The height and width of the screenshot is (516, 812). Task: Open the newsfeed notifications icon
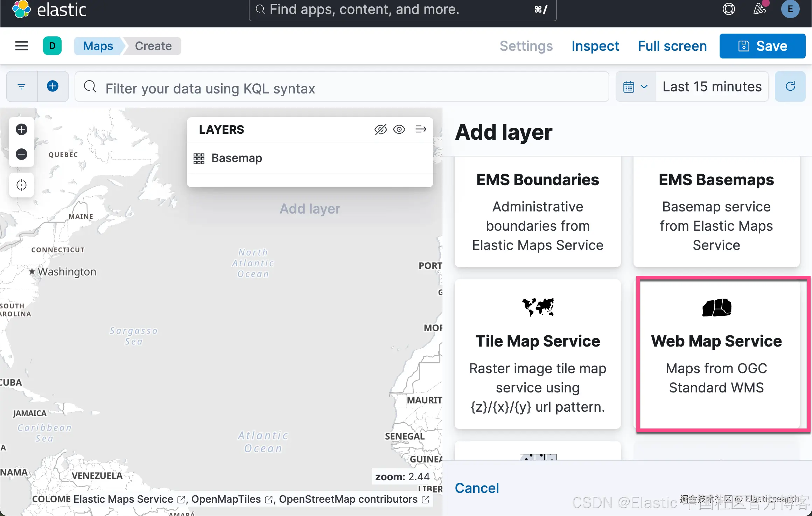[x=759, y=9]
